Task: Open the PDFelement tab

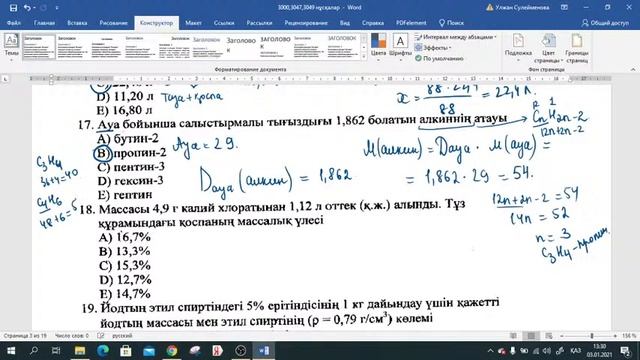Action: [411, 23]
